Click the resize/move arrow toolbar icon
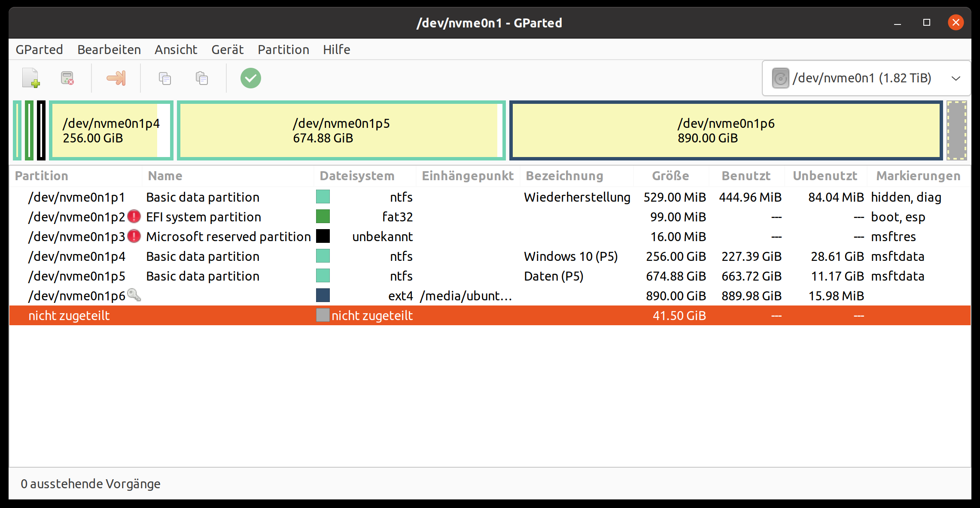Screen dimensions: 980x508 (x=116, y=78)
